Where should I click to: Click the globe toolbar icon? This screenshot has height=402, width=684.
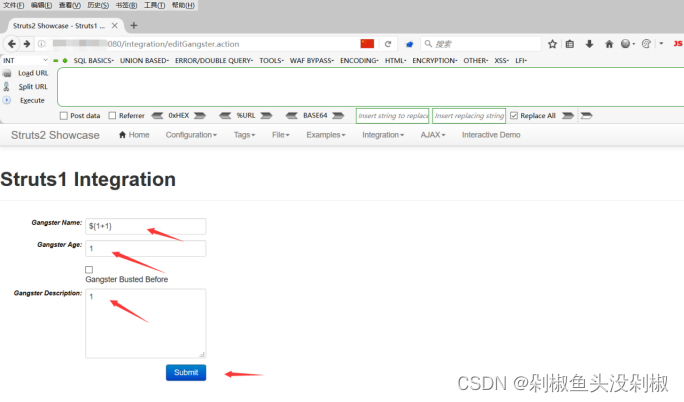[x=626, y=44]
